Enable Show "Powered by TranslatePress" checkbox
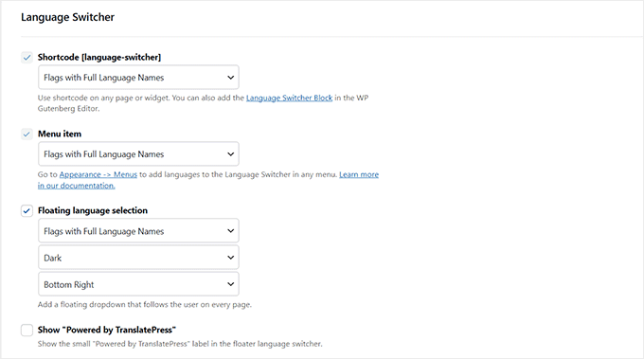This screenshot has height=359, width=644. pos(27,330)
